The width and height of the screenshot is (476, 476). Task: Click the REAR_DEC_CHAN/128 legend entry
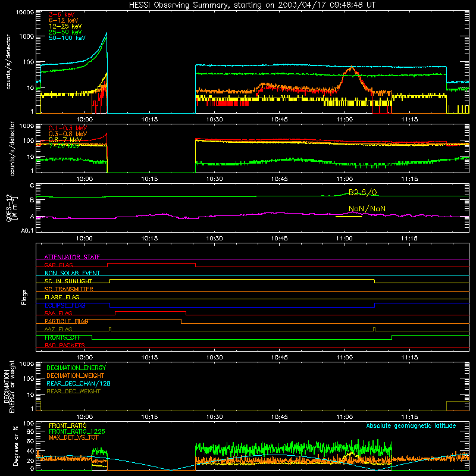tap(79, 383)
